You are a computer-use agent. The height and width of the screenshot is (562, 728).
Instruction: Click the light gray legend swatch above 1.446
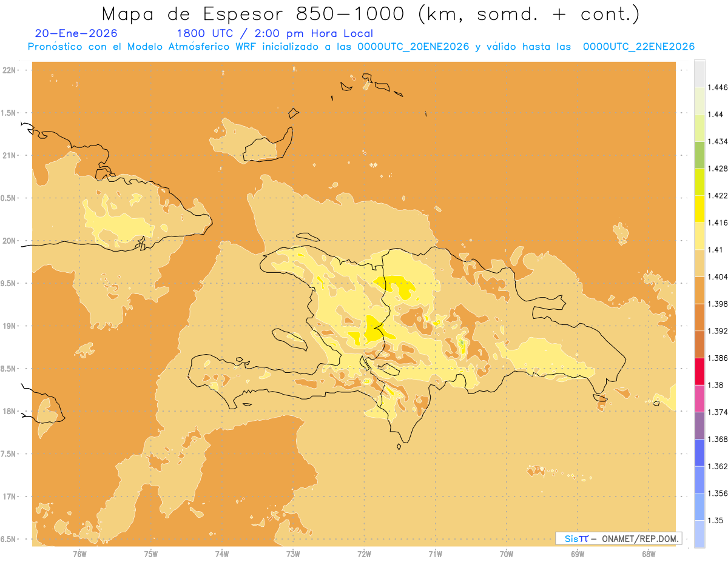pyautogui.click(x=699, y=74)
